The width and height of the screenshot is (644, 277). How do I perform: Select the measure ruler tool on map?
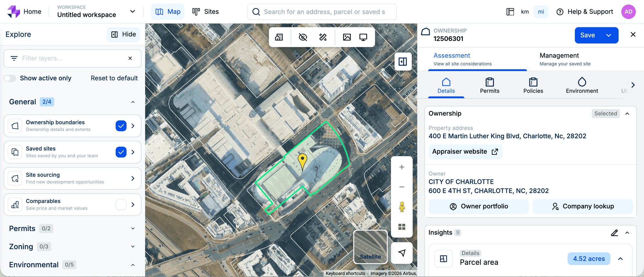(x=323, y=37)
